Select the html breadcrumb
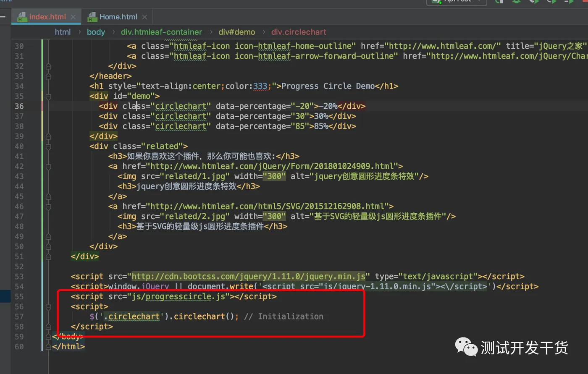This screenshot has height=374, width=588. click(63, 32)
